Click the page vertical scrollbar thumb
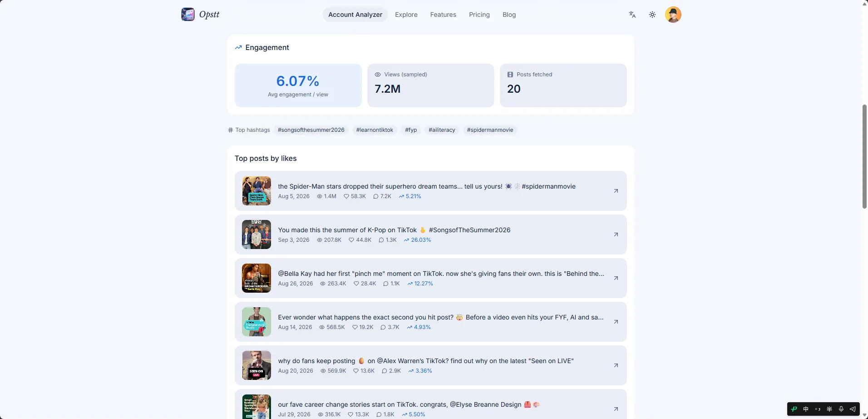Screen dimensions: 868x419 coord(865,156)
